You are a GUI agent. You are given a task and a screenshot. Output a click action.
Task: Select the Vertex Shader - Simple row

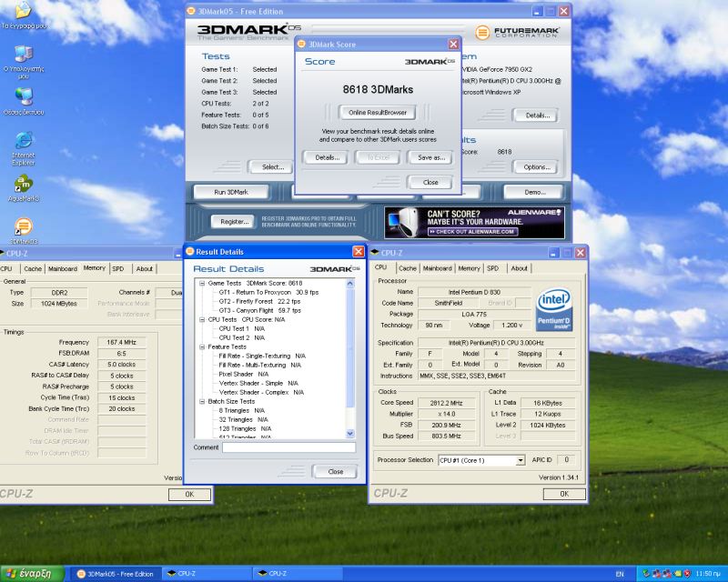pyautogui.click(x=258, y=384)
